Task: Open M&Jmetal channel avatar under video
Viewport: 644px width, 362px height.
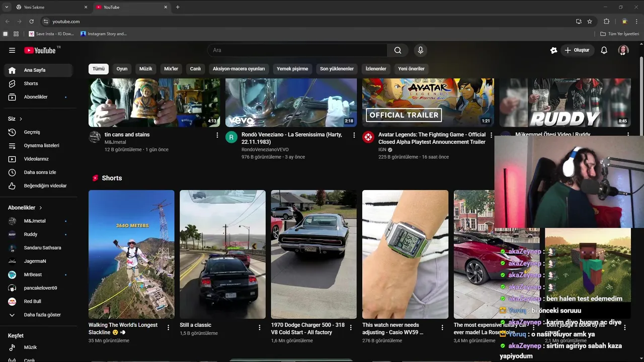Action: [x=95, y=137]
